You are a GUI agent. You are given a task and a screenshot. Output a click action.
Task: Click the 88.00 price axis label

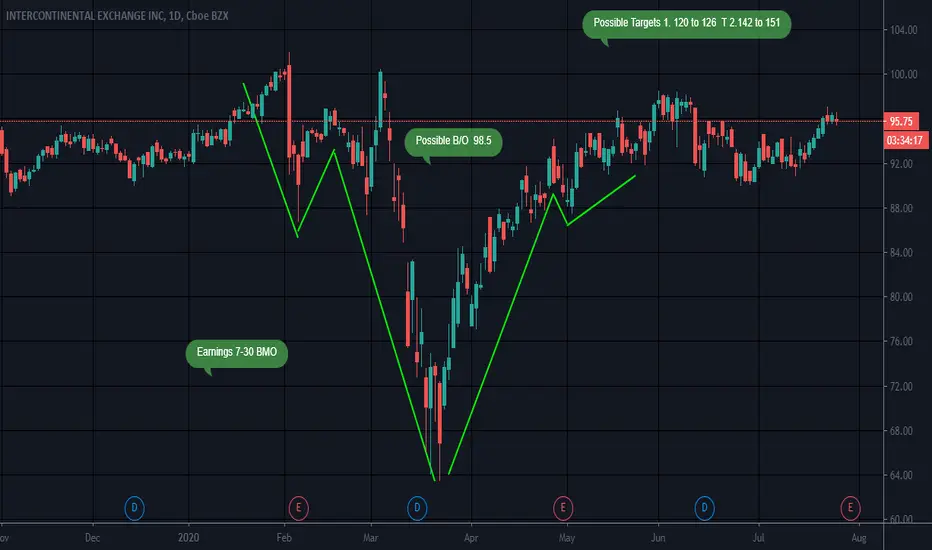tap(903, 209)
